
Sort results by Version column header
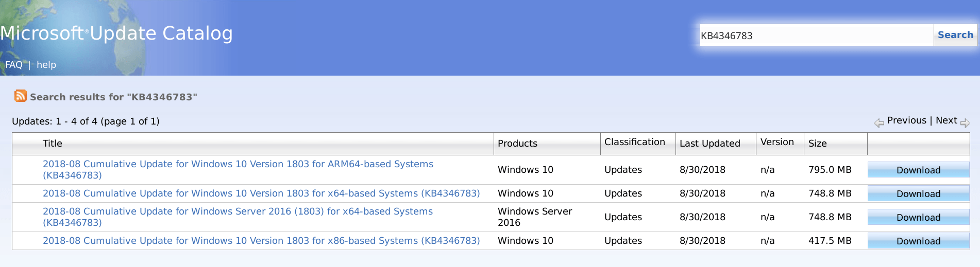[x=777, y=142]
